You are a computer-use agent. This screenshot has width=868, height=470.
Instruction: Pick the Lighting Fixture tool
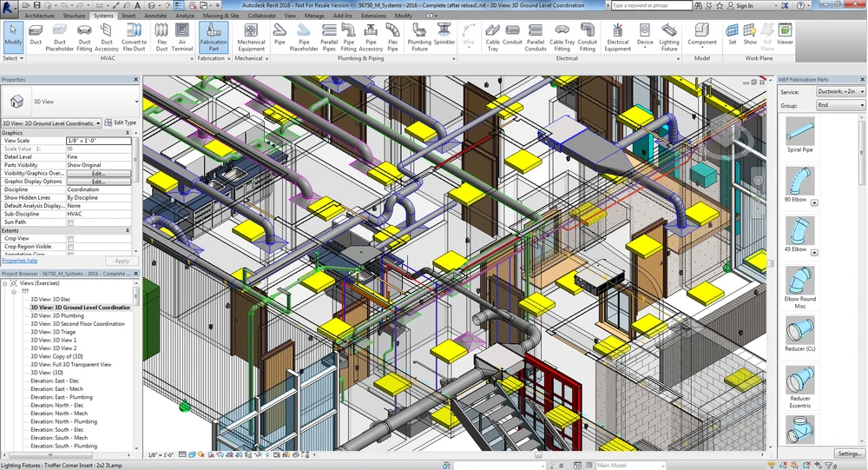pos(669,36)
